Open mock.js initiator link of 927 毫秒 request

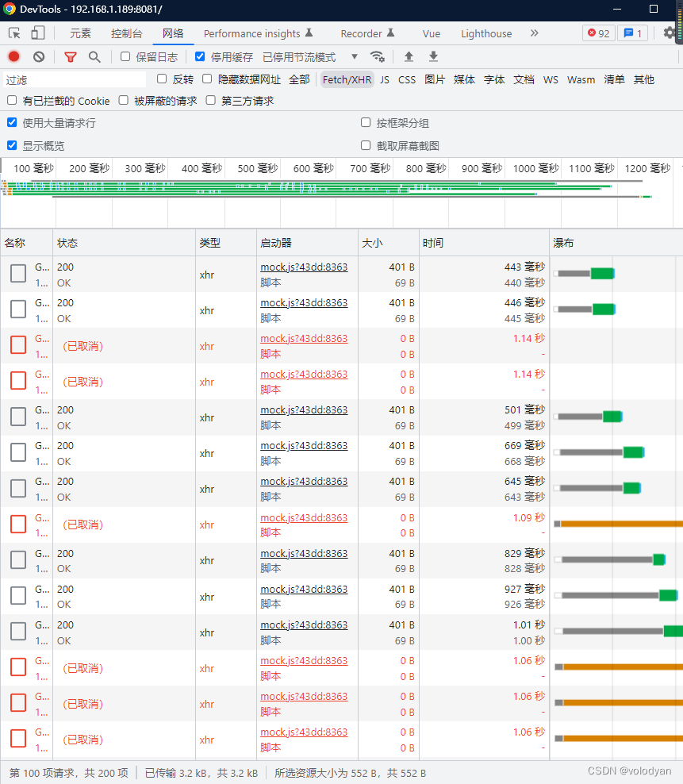304,589
